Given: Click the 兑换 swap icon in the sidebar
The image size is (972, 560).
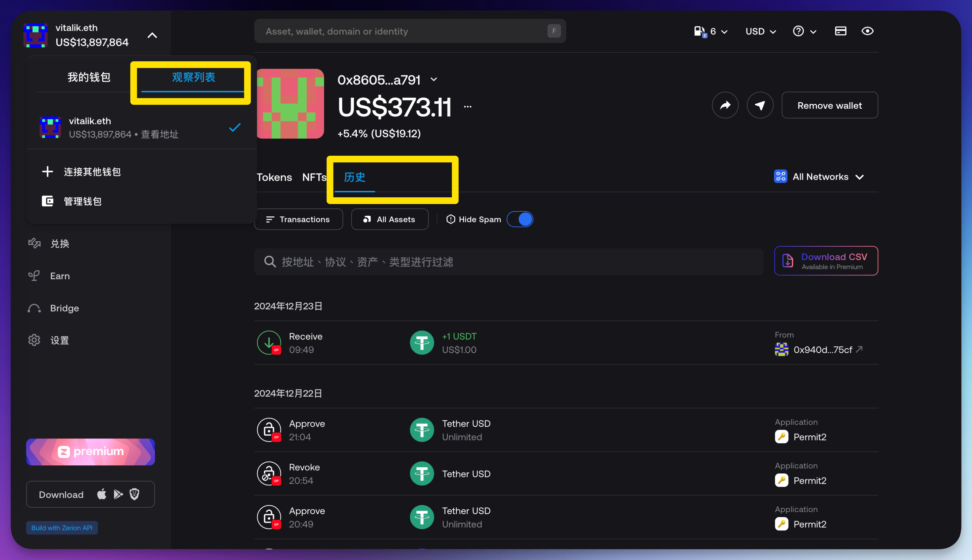Looking at the screenshot, I should pyautogui.click(x=34, y=243).
